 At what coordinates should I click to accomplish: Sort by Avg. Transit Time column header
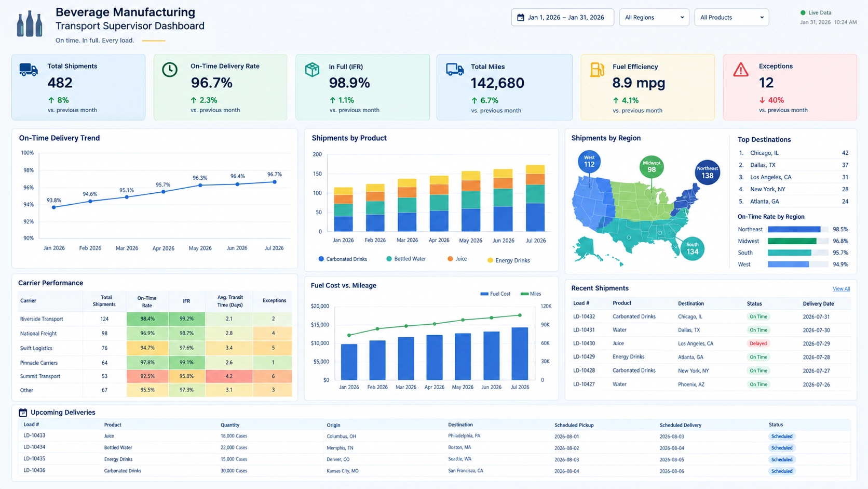click(x=229, y=301)
